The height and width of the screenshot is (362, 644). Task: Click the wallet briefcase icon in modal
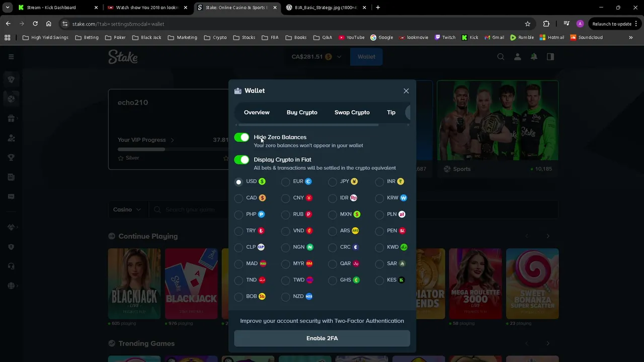coord(238,91)
